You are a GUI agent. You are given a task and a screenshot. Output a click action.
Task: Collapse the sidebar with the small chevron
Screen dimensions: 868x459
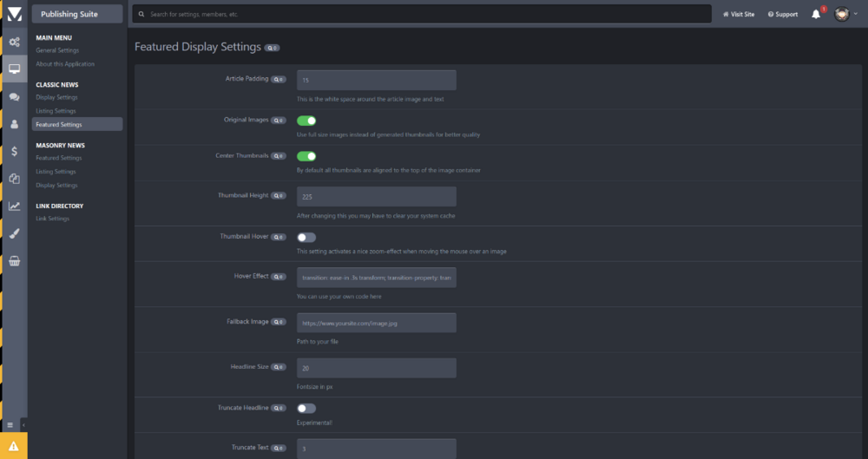click(x=23, y=425)
